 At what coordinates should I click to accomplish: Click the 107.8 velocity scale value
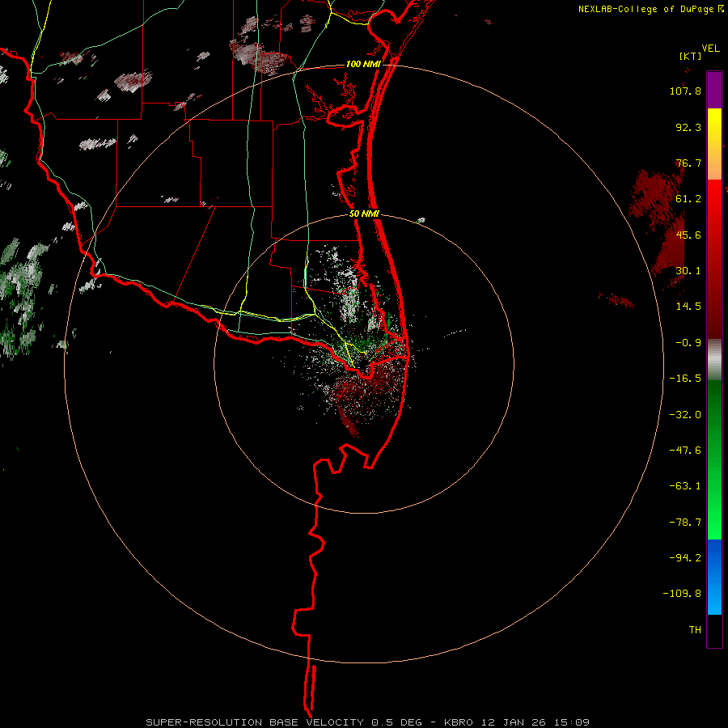(685, 91)
